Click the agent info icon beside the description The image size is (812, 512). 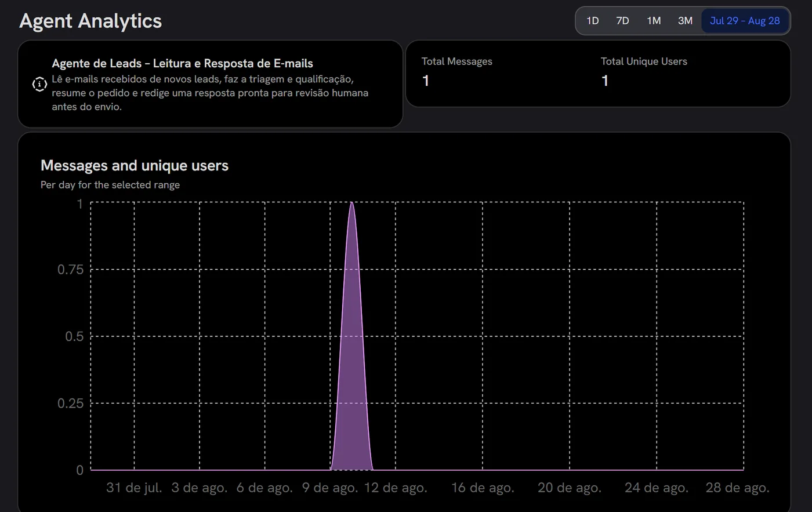(x=39, y=85)
